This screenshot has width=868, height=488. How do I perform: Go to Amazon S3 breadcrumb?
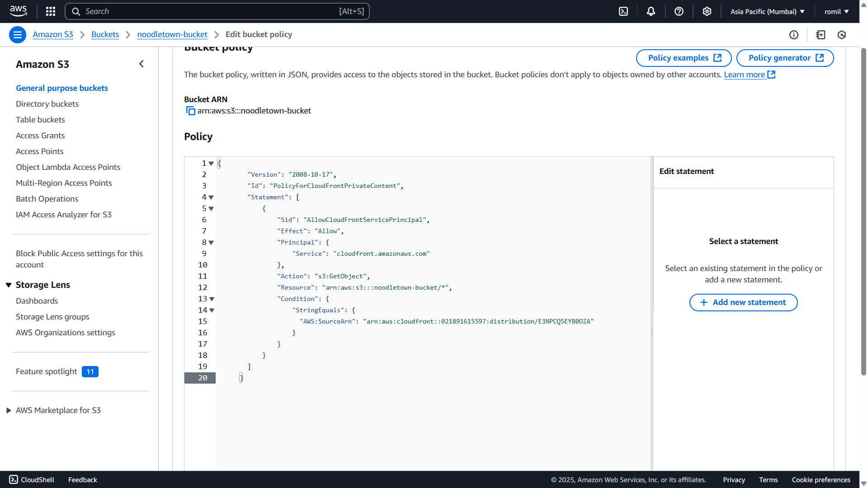point(53,34)
